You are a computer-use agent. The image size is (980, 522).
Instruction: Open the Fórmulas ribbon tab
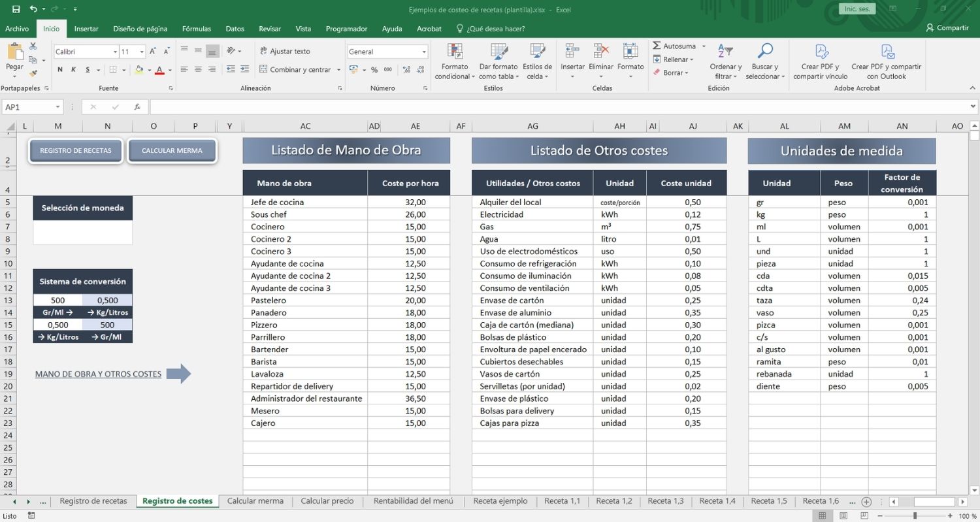(x=197, y=29)
